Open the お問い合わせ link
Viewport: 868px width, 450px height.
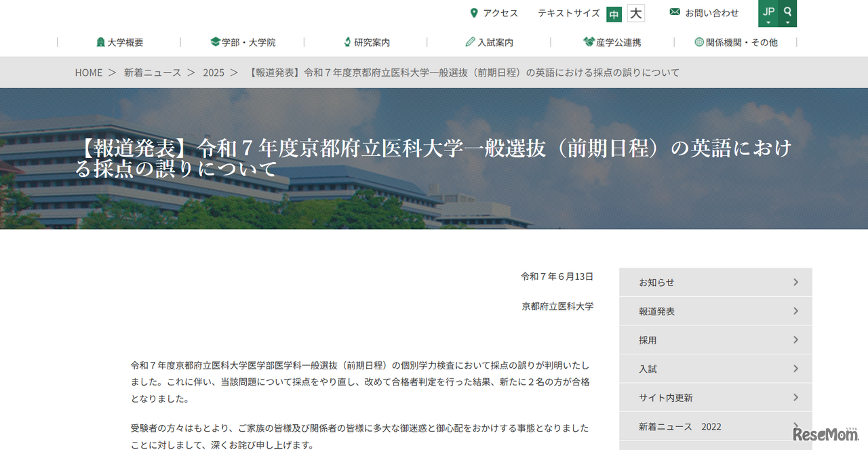(x=712, y=13)
